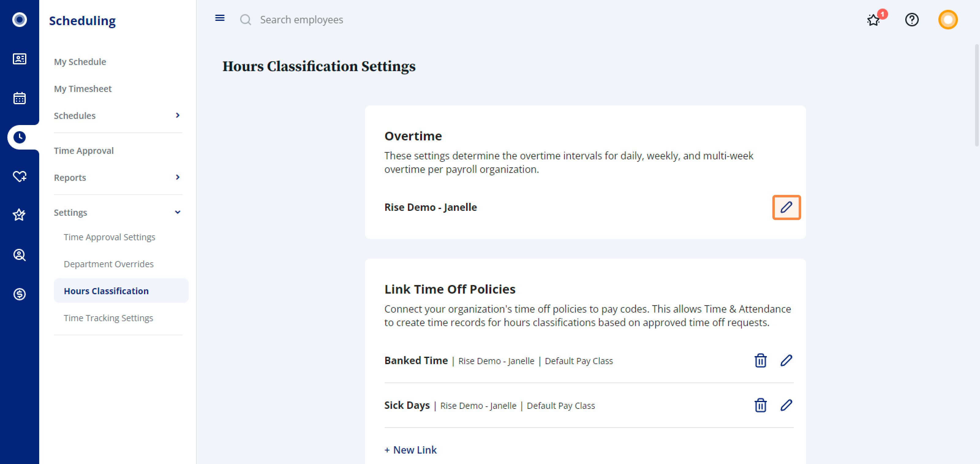
Task: Open the calendar sidebar icon
Action: tap(19, 98)
